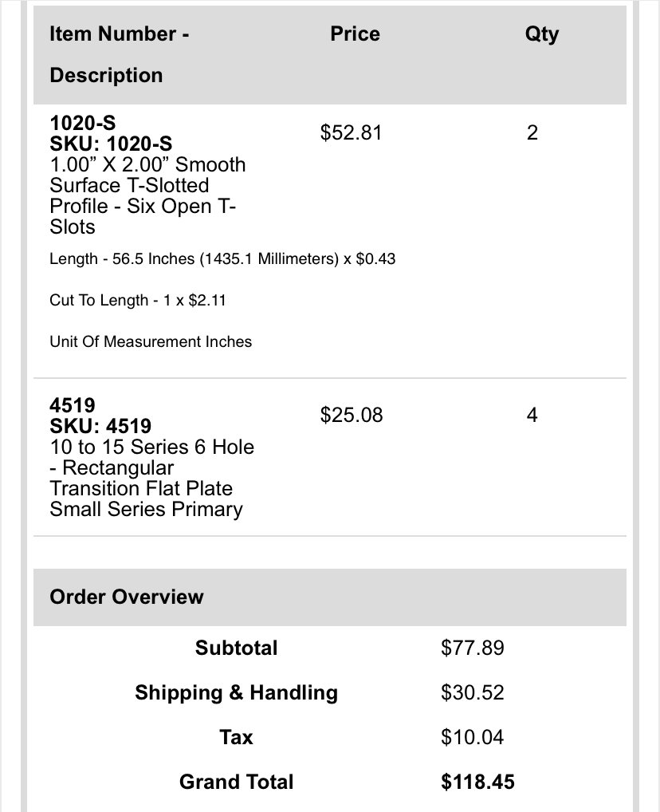
Task: Click the SKU: 1020-S label
Action: pyautogui.click(x=111, y=144)
